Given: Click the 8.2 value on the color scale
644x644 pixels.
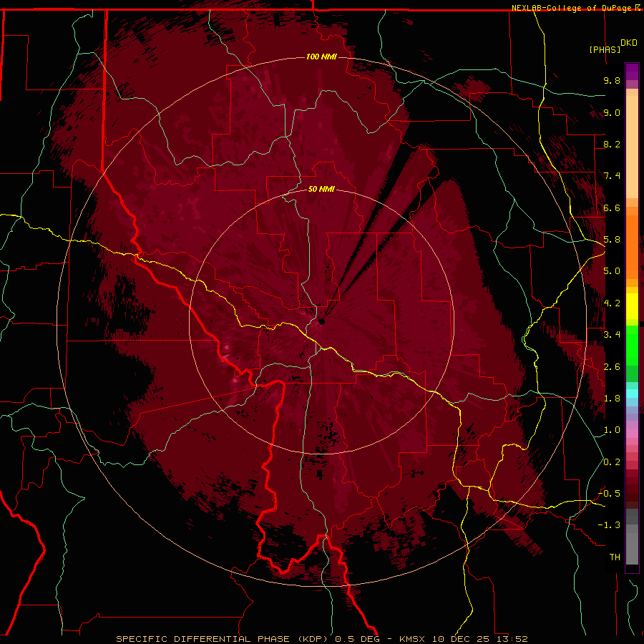Looking at the screenshot, I should [612, 144].
